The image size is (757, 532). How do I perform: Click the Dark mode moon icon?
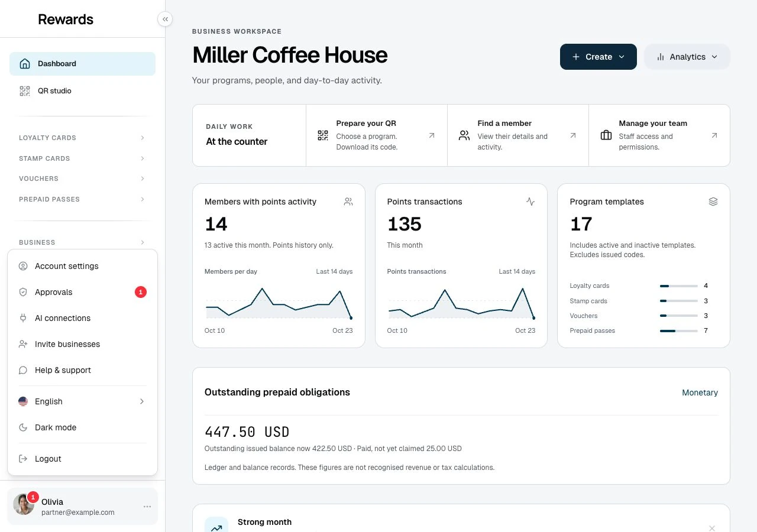pos(23,427)
